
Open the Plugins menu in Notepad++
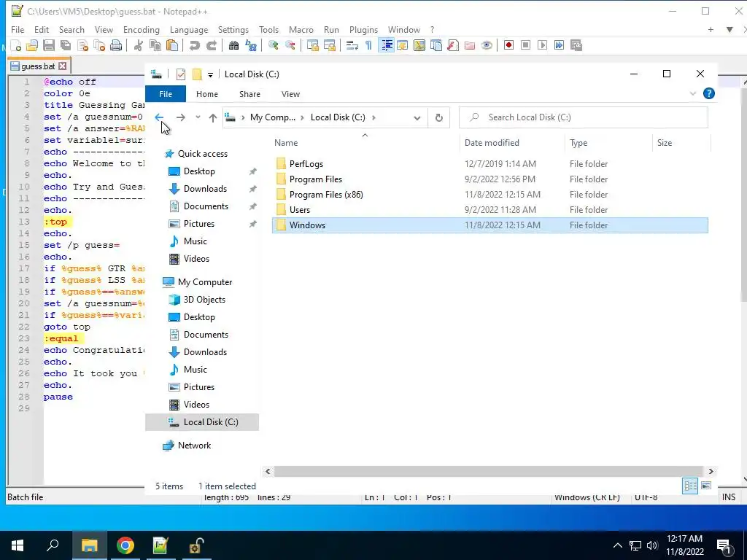(x=363, y=29)
